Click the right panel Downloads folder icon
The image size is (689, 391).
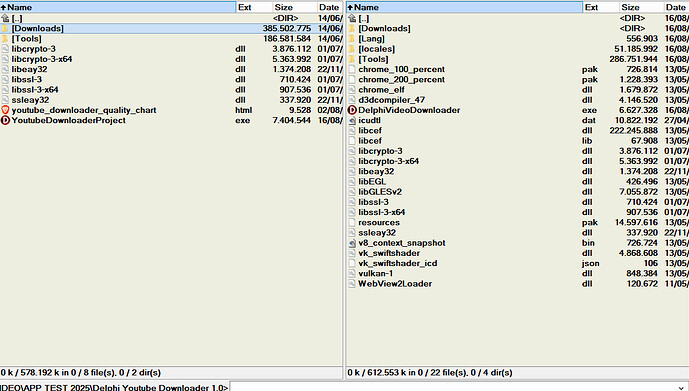tap(352, 29)
